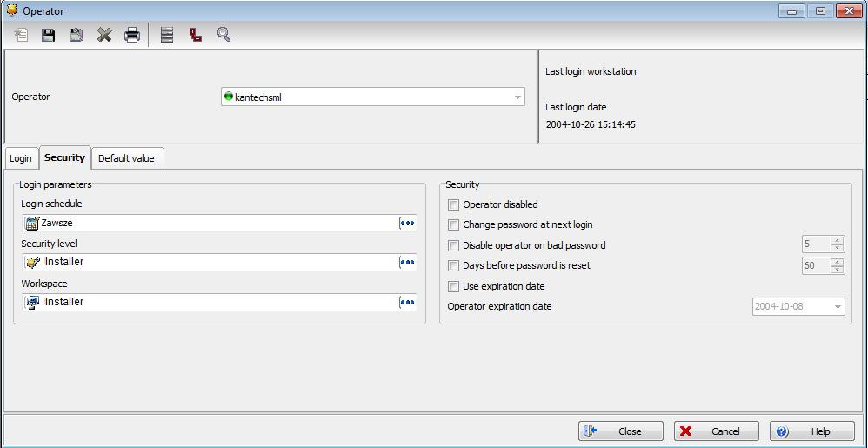Viewport: 868px width, 448px height.
Task: Click the red link toolbar icon
Action: click(x=196, y=35)
